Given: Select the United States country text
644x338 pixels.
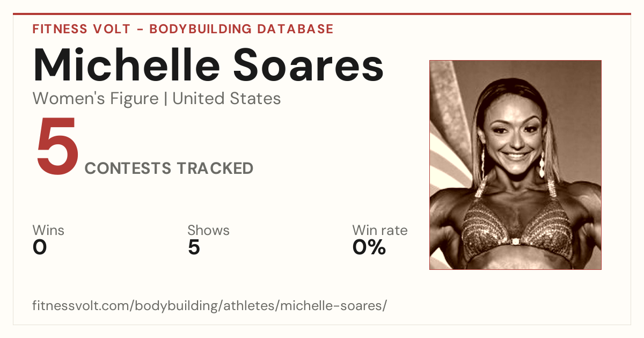Looking at the screenshot, I should [x=226, y=99].
